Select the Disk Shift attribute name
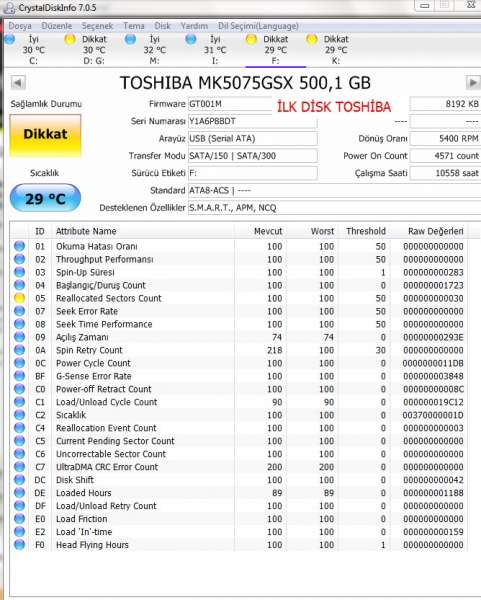The width and height of the screenshot is (481, 600). click(75, 480)
